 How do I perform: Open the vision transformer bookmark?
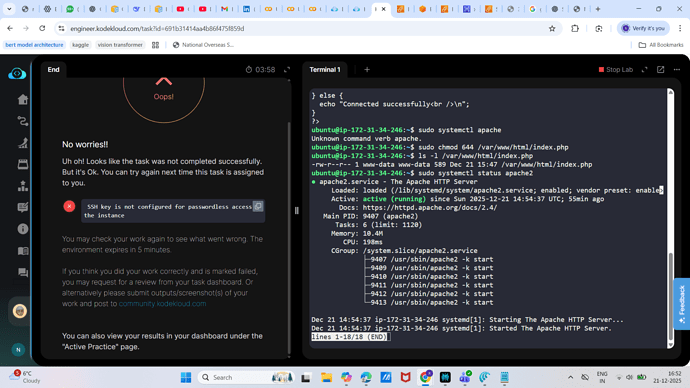[120, 45]
